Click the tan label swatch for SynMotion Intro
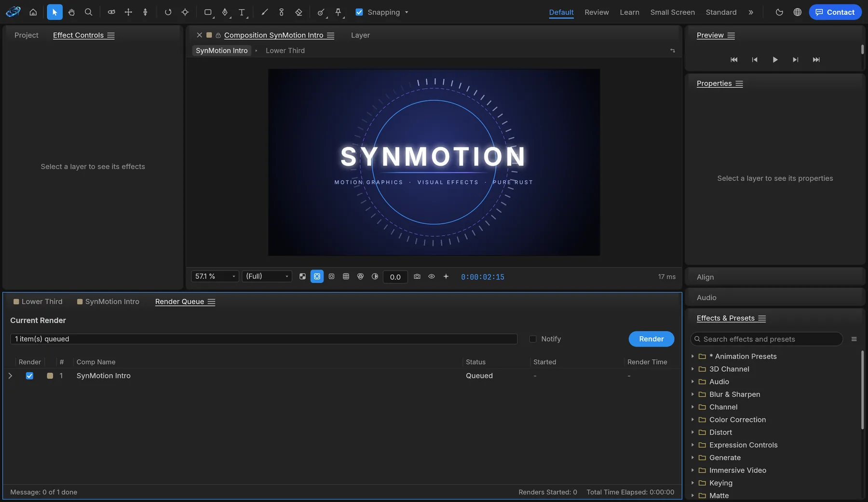The width and height of the screenshot is (868, 502). pyautogui.click(x=50, y=376)
